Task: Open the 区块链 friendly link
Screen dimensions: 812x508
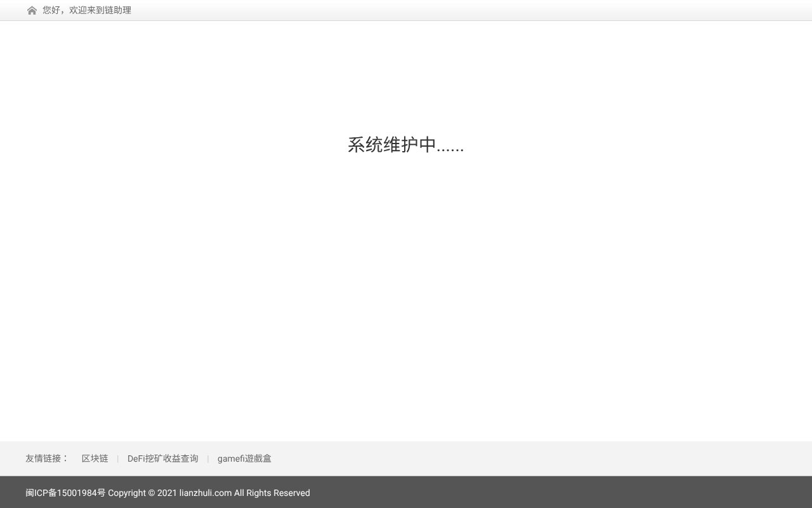Action: click(x=95, y=458)
